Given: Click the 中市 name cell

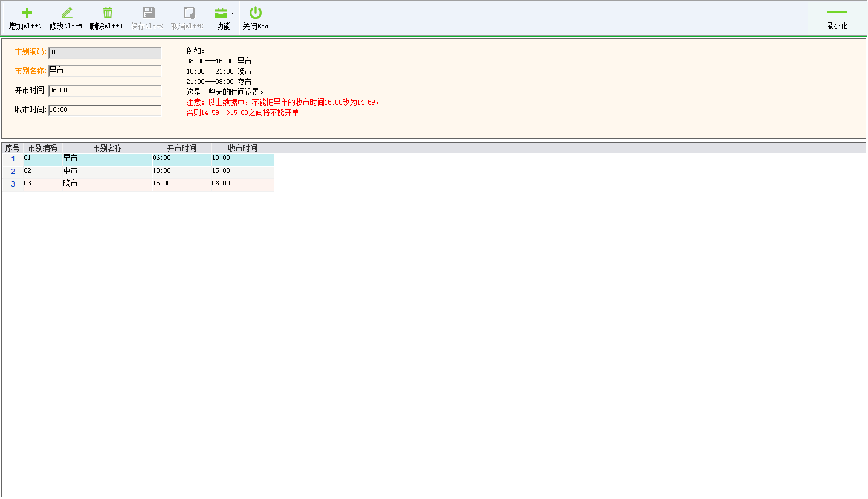Looking at the screenshot, I should pos(107,172).
